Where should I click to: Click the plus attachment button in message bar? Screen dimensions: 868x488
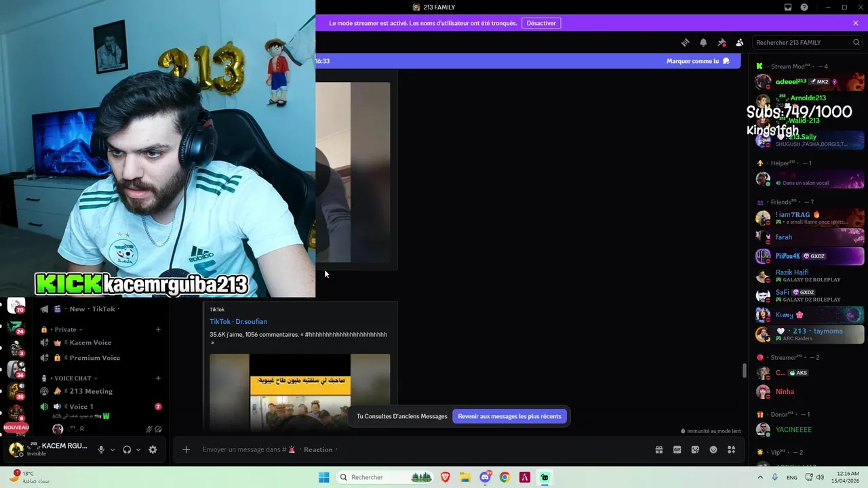coord(186,449)
